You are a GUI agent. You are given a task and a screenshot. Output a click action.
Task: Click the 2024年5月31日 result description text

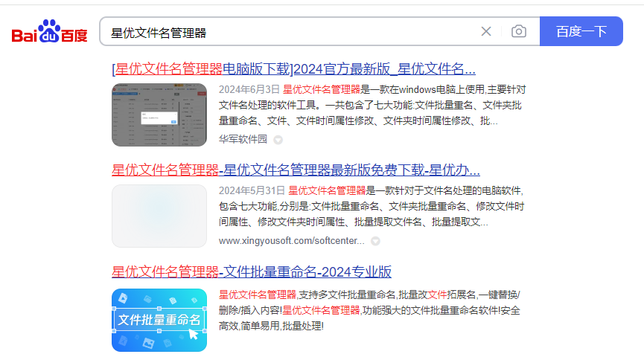[372, 207]
